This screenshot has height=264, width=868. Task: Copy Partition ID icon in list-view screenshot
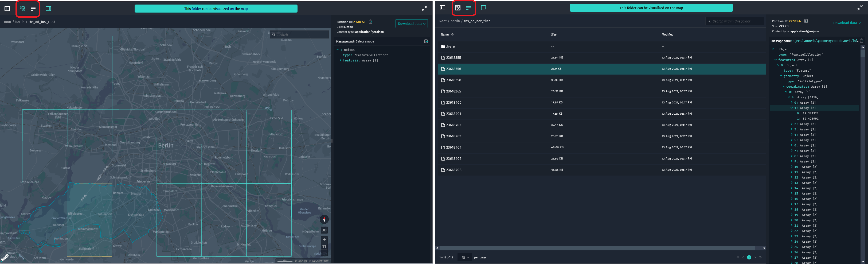click(806, 21)
